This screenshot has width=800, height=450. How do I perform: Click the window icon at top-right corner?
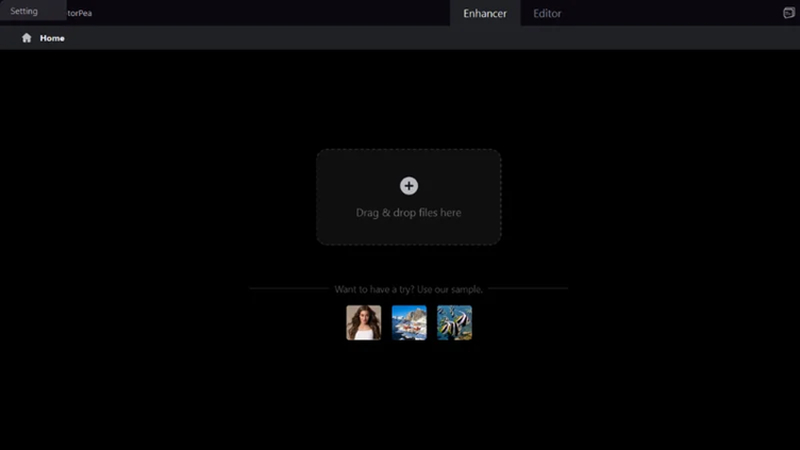[788, 13]
